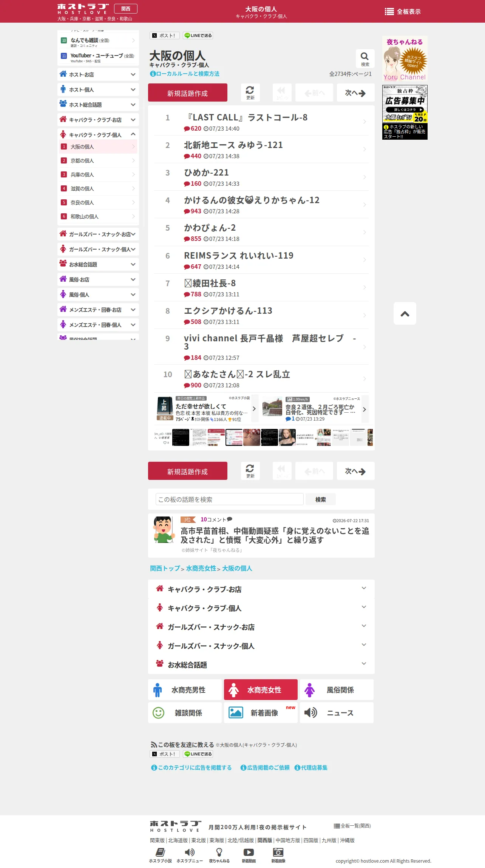Open the 風俗関係 category tab
The height and width of the screenshot is (868, 485).
pos(337,690)
